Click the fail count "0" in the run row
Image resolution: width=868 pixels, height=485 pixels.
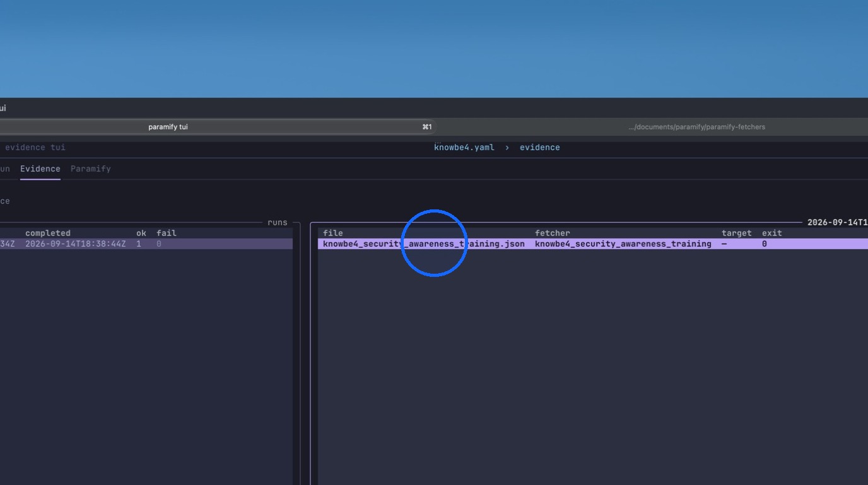[159, 244]
